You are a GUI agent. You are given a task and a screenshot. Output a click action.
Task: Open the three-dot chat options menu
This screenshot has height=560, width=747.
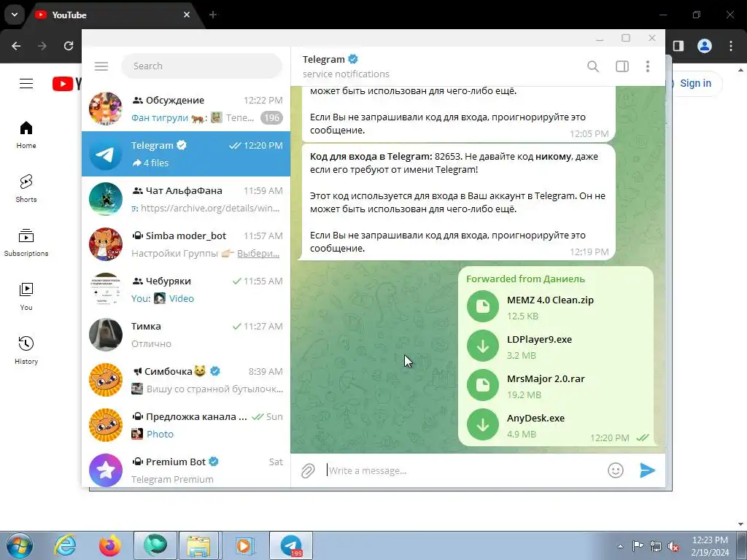click(648, 66)
